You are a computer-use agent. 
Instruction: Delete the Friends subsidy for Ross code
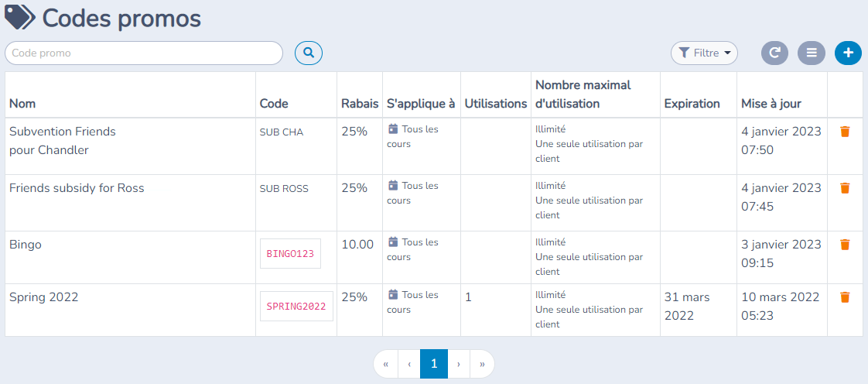pyautogui.click(x=845, y=188)
